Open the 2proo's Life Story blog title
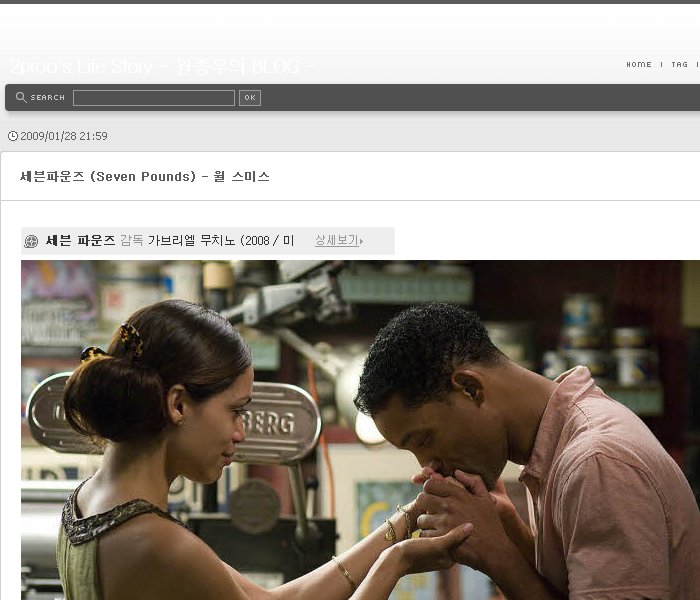700x600 pixels. pyautogui.click(x=162, y=67)
